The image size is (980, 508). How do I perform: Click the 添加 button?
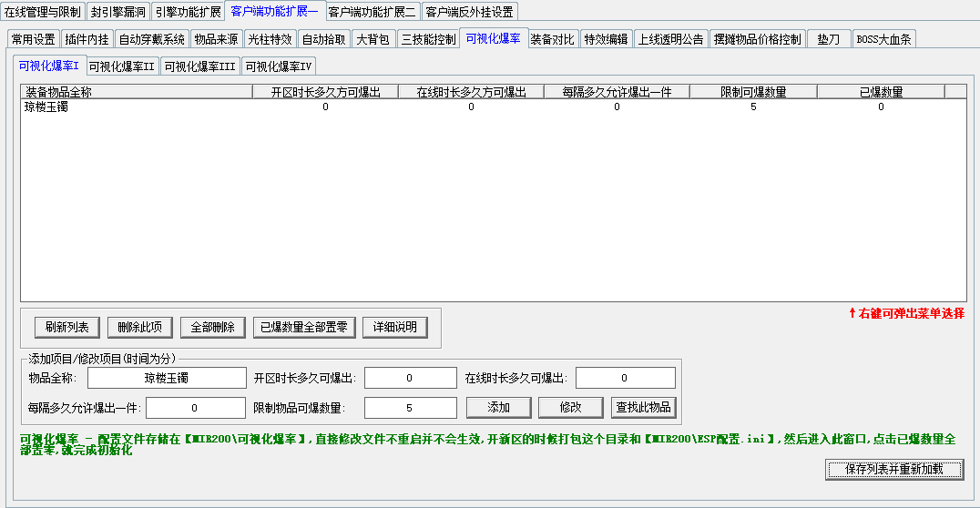point(499,407)
